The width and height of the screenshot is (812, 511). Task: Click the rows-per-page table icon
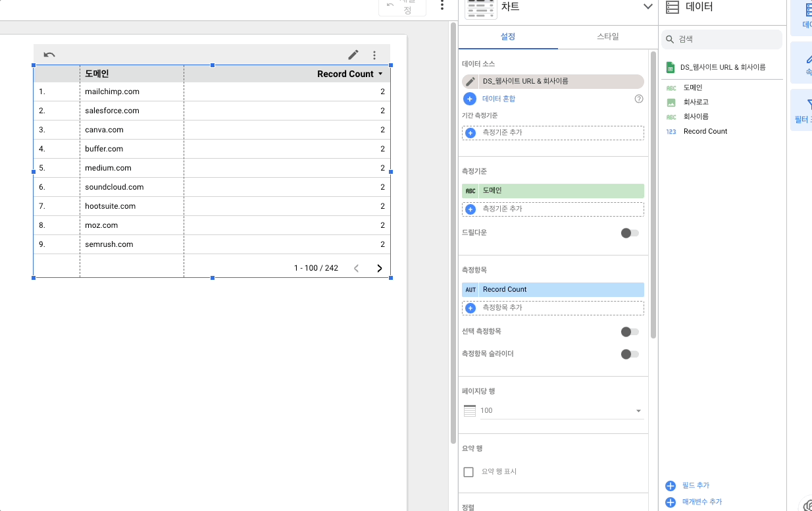[470, 410]
